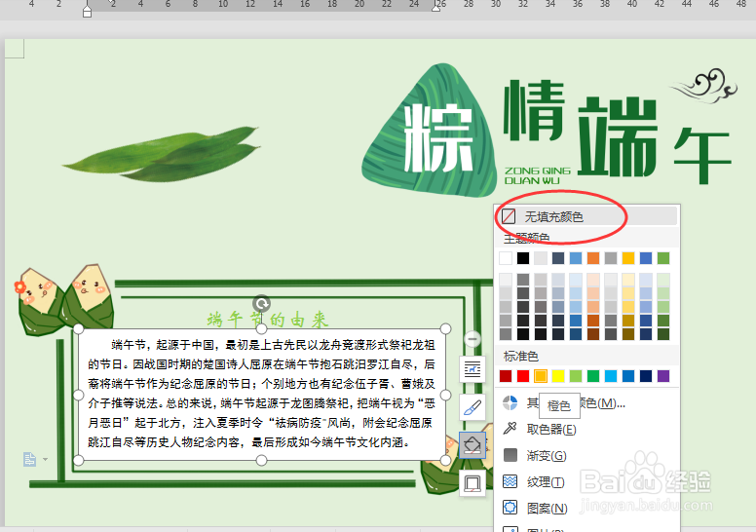Viewport: 756px width, 532px height.
Task: Click the color wheel icon of more colors
Action: [x=510, y=402]
